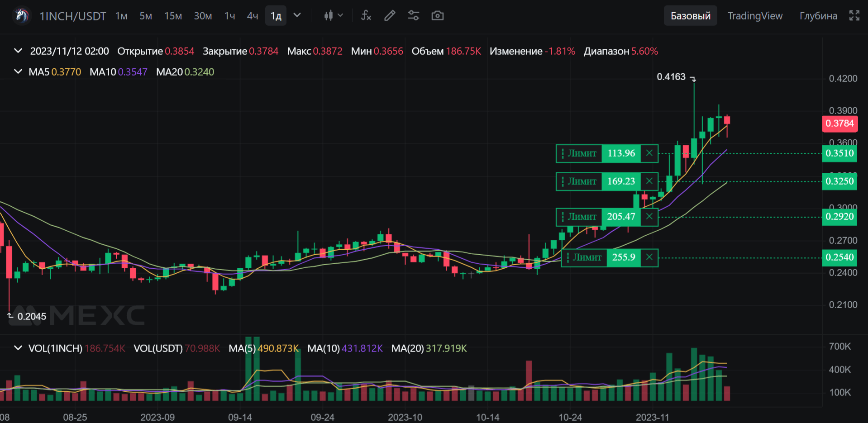868x423 pixels.
Task: Click the Объем 186.75K value
Action: click(446, 51)
